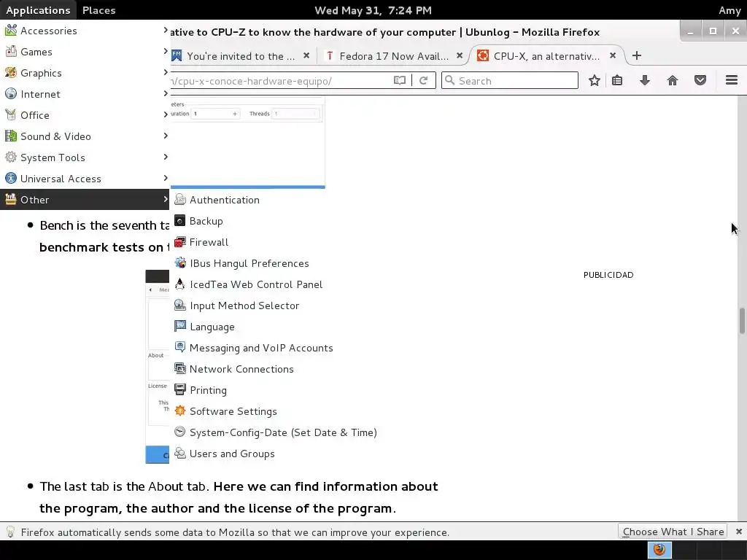Open the Applications menu in top bar
The image size is (747, 560).
point(38,10)
